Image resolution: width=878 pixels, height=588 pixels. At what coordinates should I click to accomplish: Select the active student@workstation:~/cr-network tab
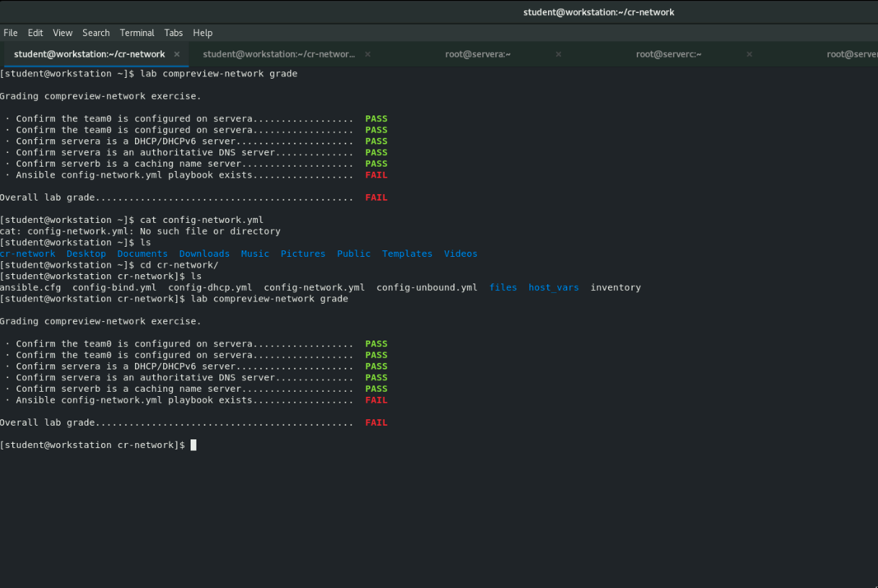(90, 54)
